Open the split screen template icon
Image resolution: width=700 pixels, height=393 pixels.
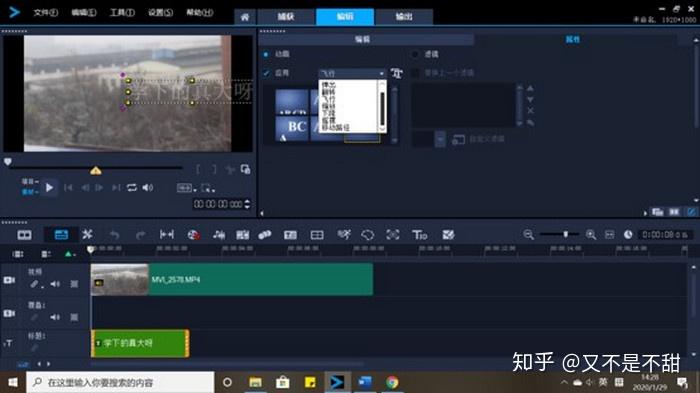(x=317, y=235)
